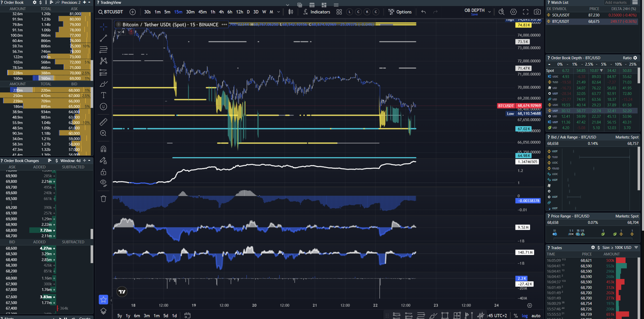Select the 30m timeframe

point(190,12)
